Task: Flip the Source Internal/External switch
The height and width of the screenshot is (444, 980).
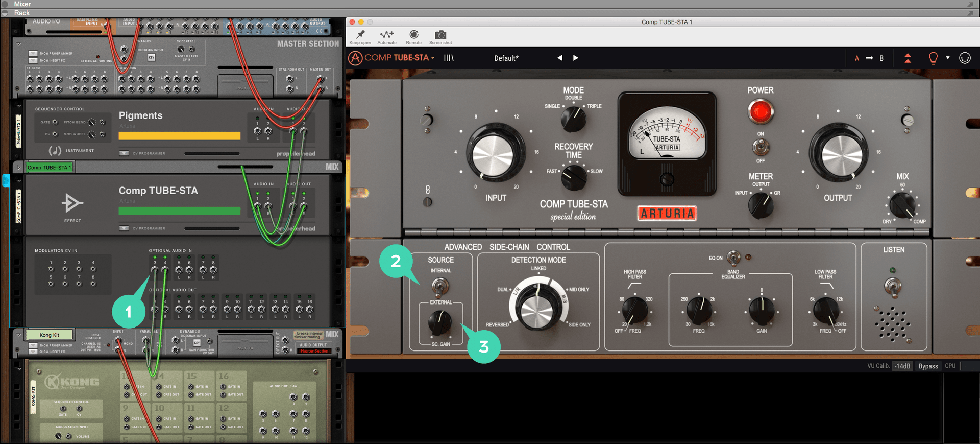Action: pyautogui.click(x=440, y=286)
